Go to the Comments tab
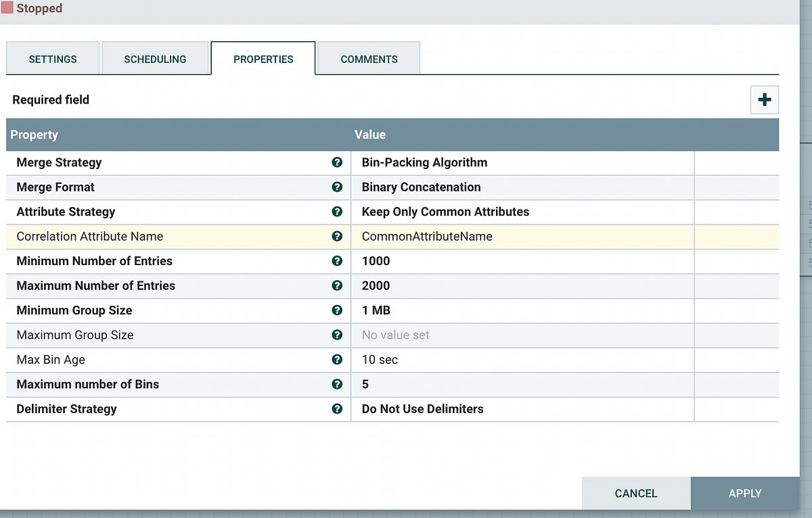Viewport: 812px width, 518px height. 369,59
